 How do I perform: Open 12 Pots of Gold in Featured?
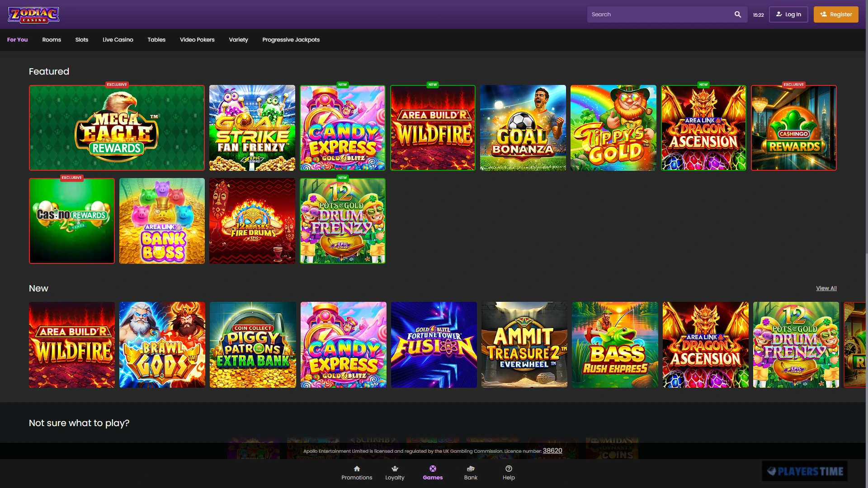click(x=343, y=221)
